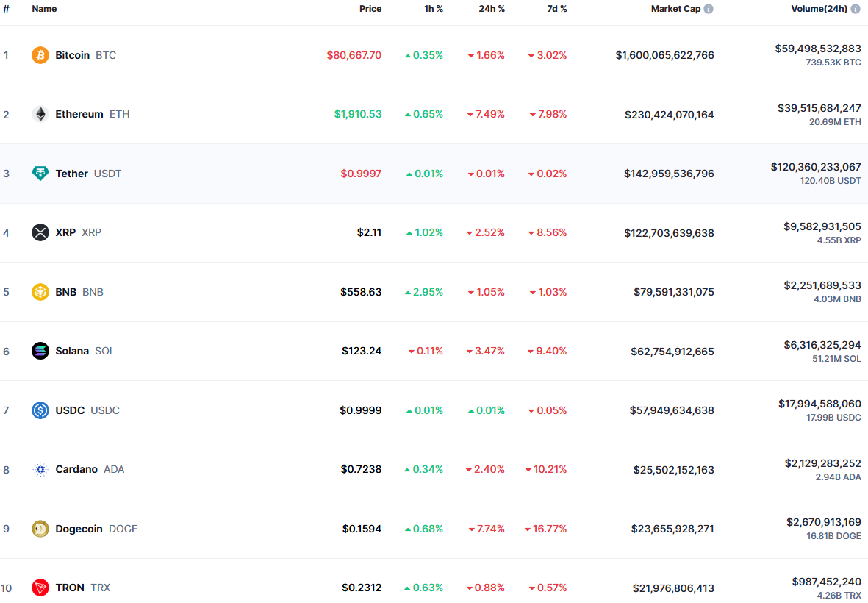This screenshot has height=603, width=868.
Task: Select the Cardano logo icon
Action: [x=40, y=469]
